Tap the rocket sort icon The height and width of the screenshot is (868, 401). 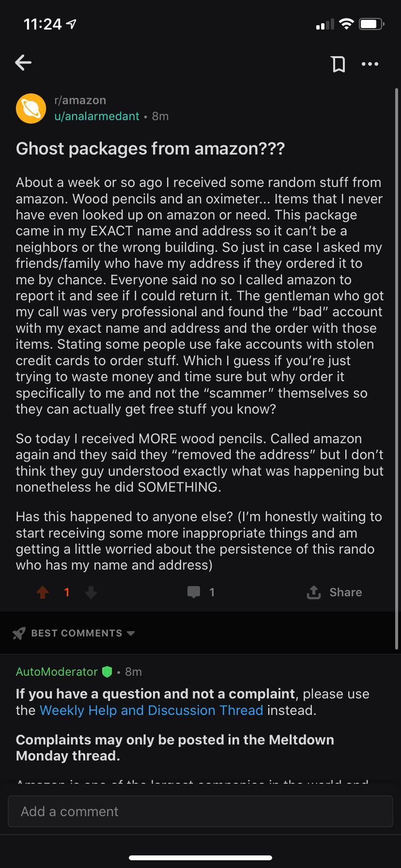point(19,633)
